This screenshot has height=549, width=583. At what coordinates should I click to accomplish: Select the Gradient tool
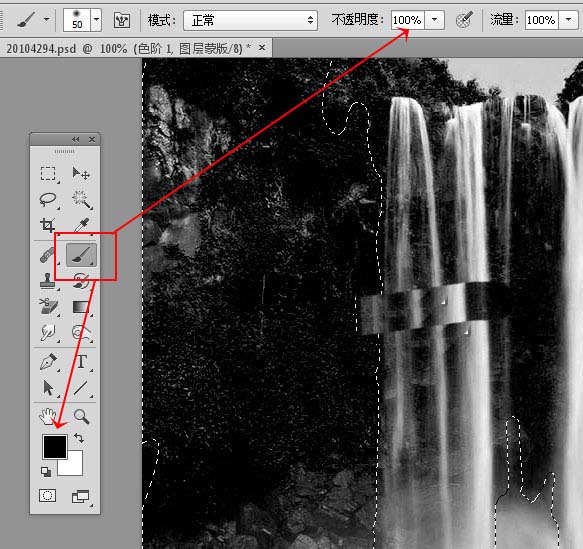81,307
